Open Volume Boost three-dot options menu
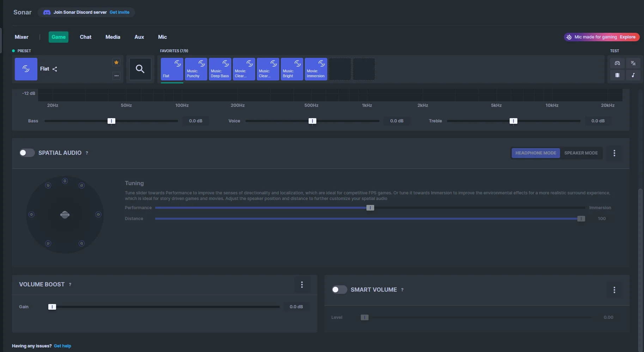 302,285
